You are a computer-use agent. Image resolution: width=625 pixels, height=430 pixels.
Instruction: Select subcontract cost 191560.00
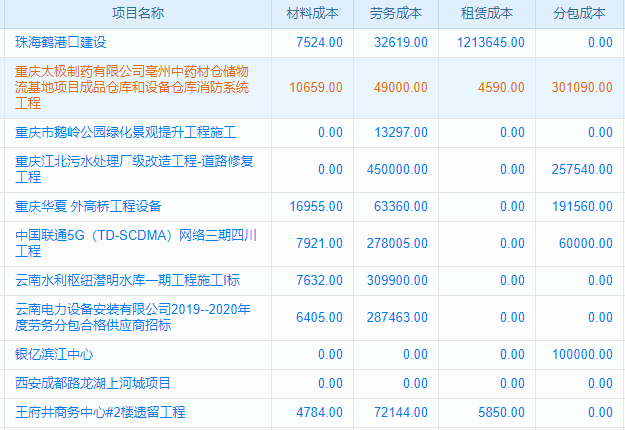tap(582, 206)
